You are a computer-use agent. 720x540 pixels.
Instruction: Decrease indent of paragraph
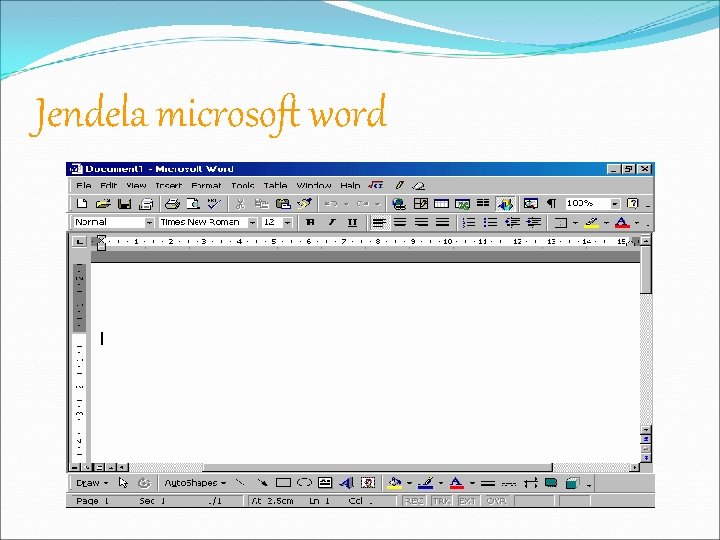pos(512,223)
